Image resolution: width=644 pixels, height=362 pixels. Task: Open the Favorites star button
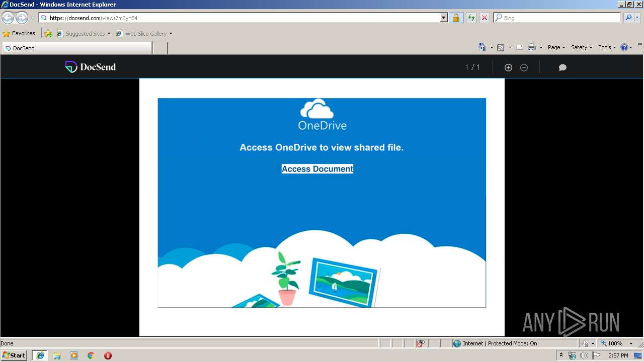[19, 33]
